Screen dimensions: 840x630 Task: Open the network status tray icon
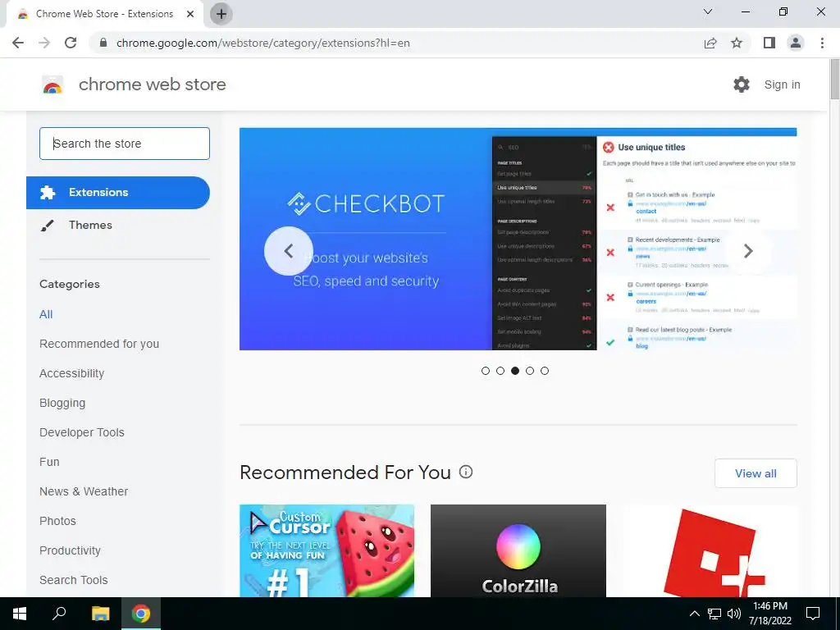tap(714, 614)
